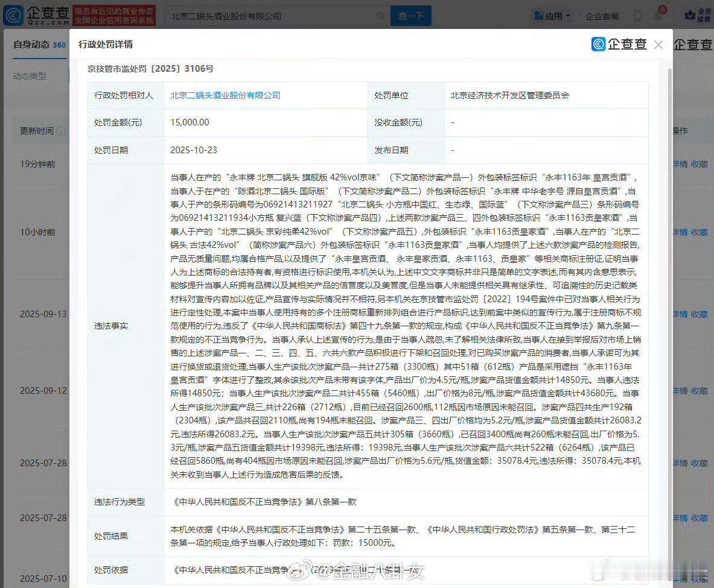The image size is (714, 588).
Task: Click 收藏 in the 10小时前 row
Action: [699, 233]
